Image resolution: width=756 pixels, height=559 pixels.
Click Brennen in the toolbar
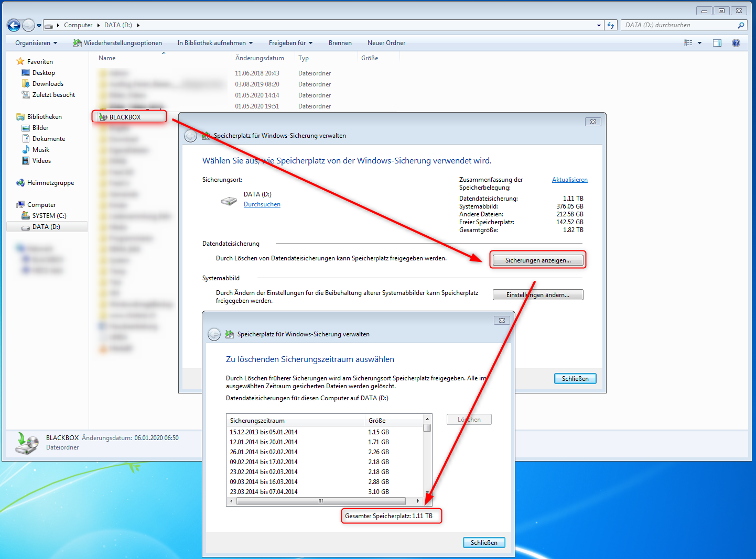pyautogui.click(x=340, y=43)
